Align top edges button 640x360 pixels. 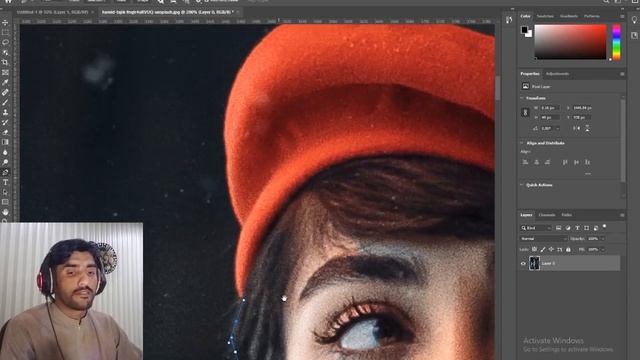click(x=565, y=162)
